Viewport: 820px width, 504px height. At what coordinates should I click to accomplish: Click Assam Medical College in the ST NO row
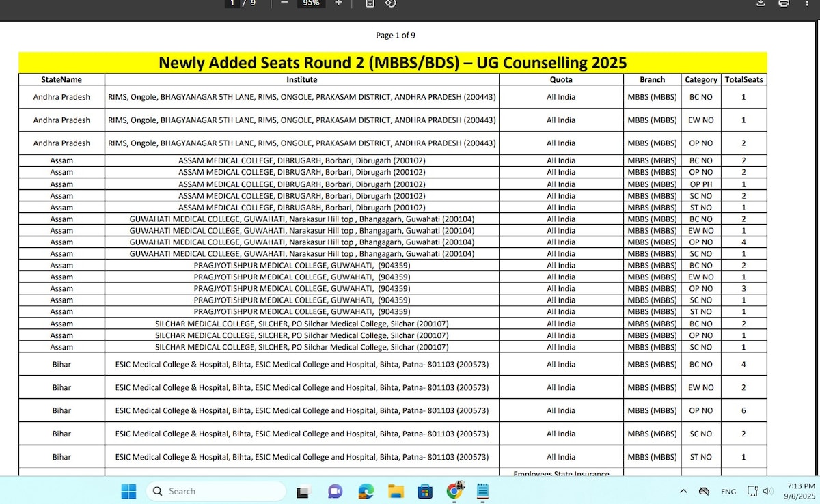(302, 208)
